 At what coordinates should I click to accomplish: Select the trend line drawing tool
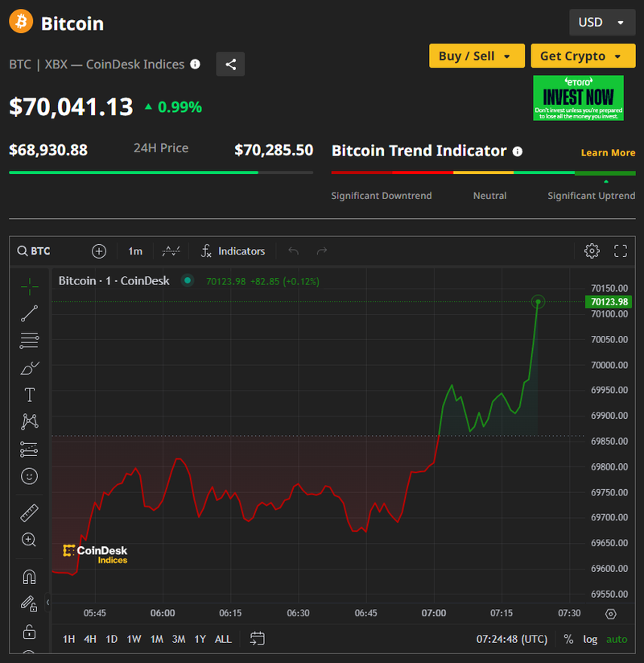29,313
